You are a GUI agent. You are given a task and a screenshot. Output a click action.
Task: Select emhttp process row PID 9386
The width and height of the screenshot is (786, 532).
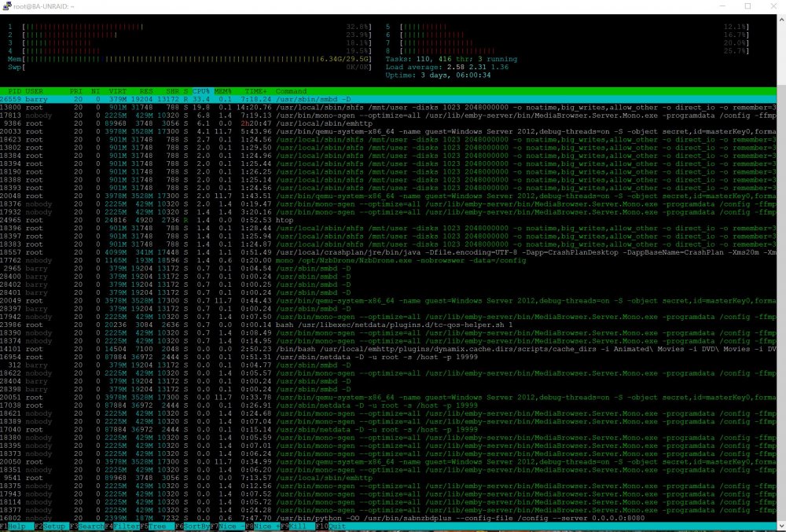388,123
